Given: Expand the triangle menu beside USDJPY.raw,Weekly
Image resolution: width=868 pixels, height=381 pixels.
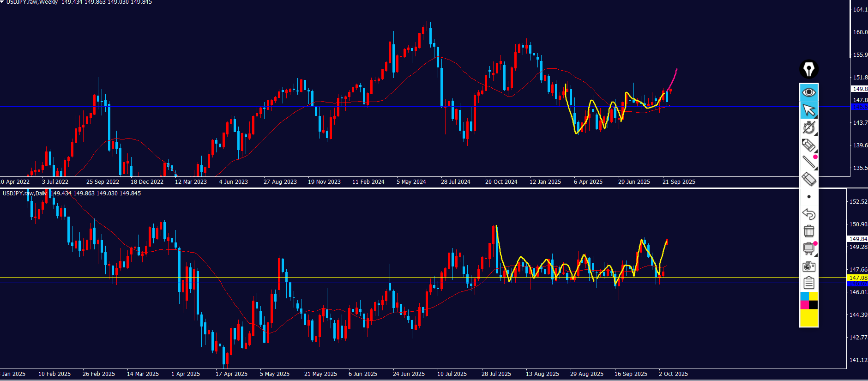Looking at the screenshot, I should [2, 2].
